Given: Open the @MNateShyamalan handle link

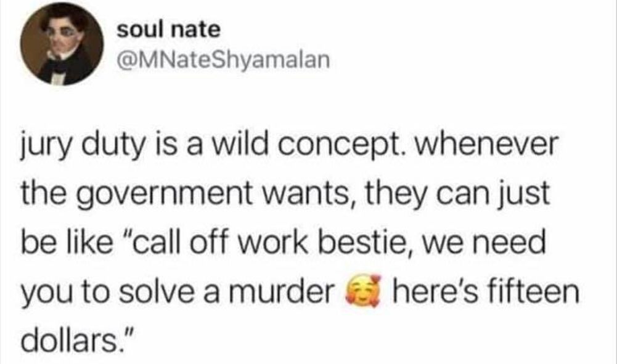Looking at the screenshot, I should pyautogui.click(x=223, y=60).
